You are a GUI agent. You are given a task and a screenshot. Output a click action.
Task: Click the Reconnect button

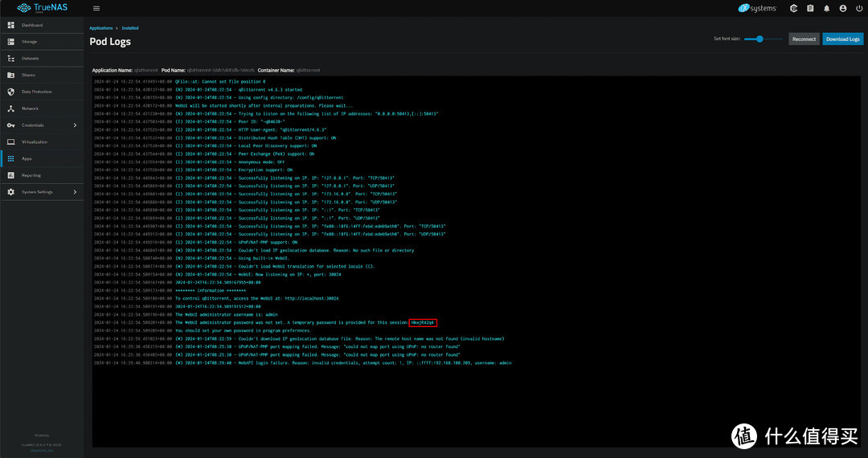pyautogui.click(x=804, y=39)
